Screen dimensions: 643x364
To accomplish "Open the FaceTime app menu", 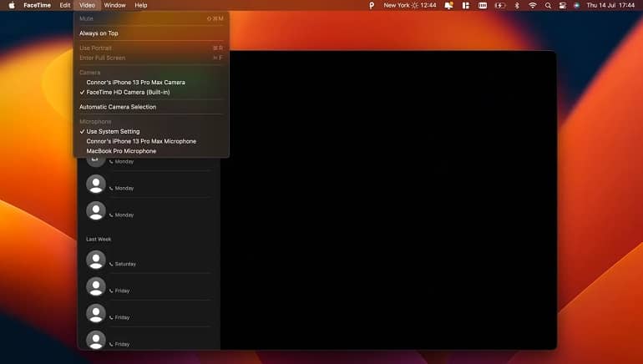I will tap(37, 5).
